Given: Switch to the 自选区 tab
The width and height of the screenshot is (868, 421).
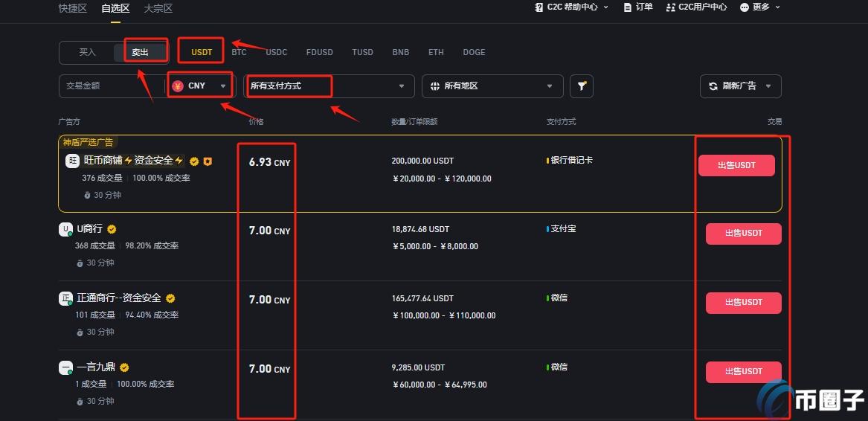Looking at the screenshot, I should tap(116, 8).
